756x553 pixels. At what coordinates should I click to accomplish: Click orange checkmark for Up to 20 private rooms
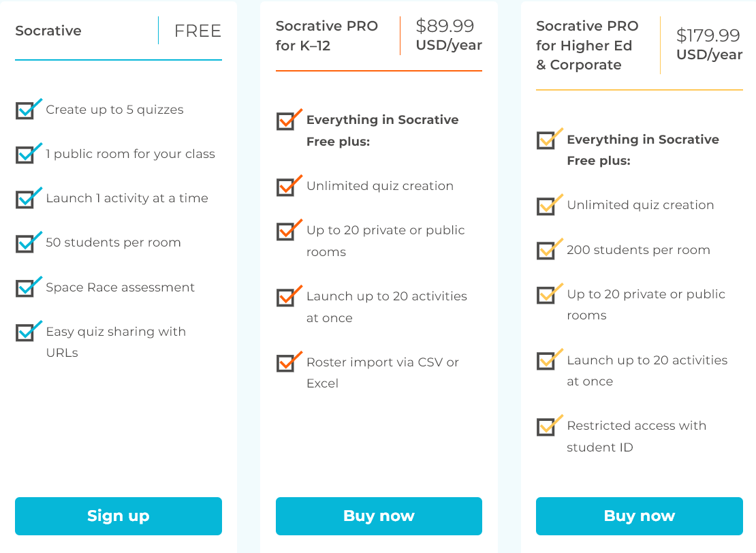(x=289, y=230)
